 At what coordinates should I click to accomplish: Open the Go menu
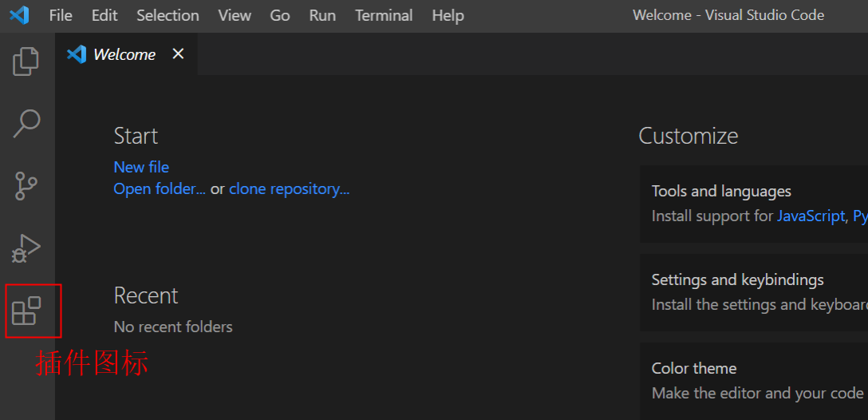pyautogui.click(x=280, y=15)
